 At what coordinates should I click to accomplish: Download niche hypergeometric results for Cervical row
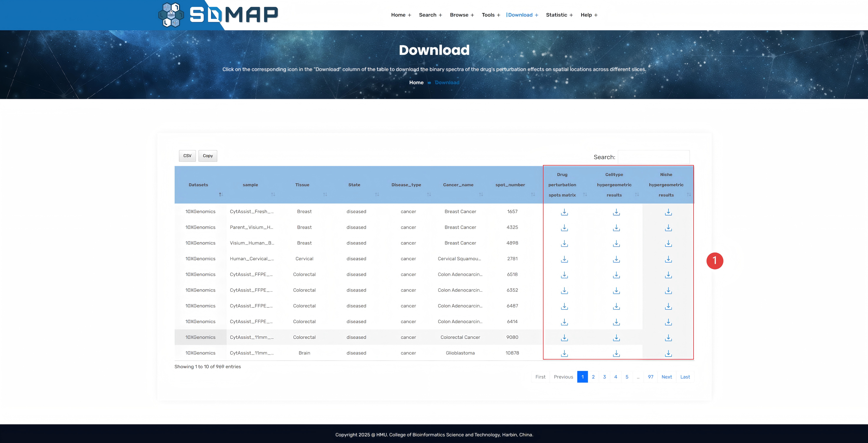(668, 259)
